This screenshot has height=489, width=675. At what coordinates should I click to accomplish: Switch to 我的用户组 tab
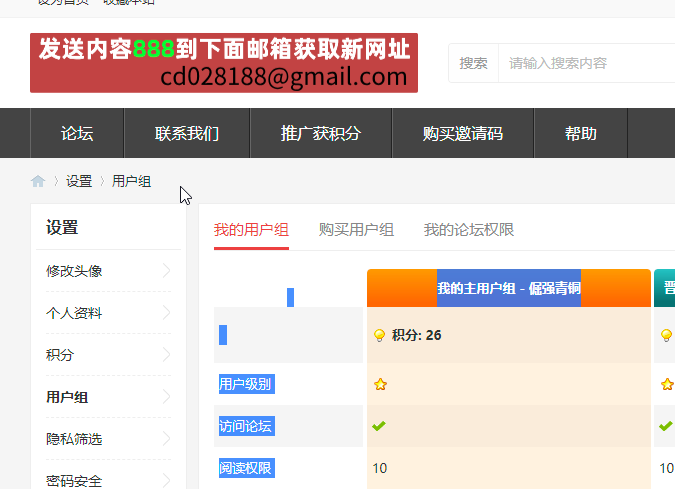[251, 230]
